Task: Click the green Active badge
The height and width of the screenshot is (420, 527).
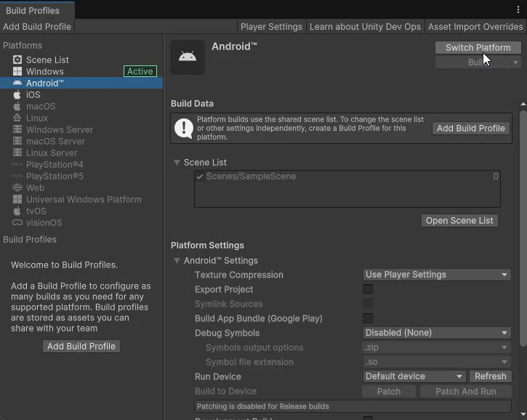Action: (x=140, y=71)
